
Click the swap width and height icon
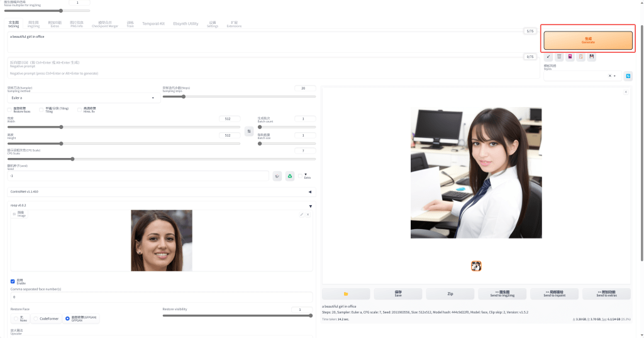point(249,132)
